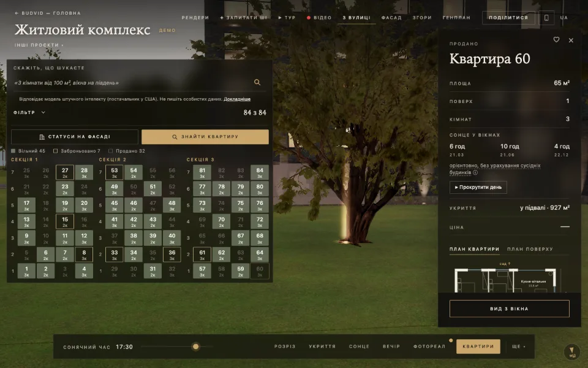Toggle the ВЕЧІР evening mode
The width and height of the screenshot is (588, 368).
coord(391,347)
